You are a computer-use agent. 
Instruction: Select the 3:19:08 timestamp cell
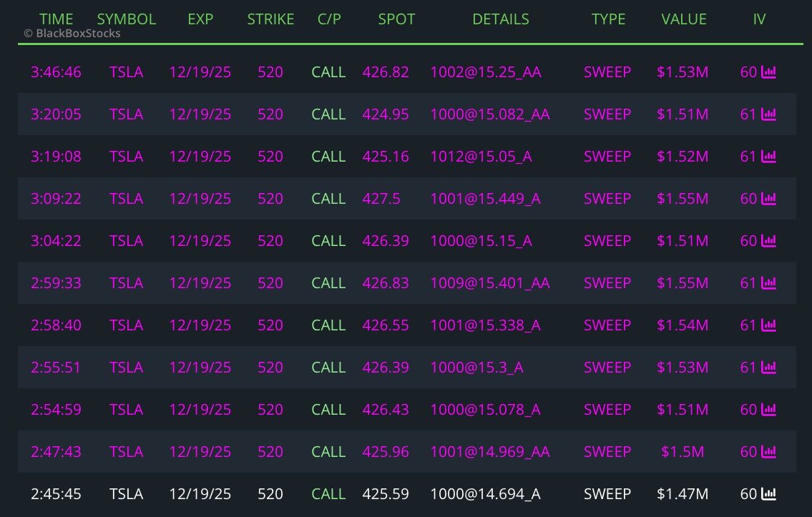pyautogui.click(x=56, y=157)
